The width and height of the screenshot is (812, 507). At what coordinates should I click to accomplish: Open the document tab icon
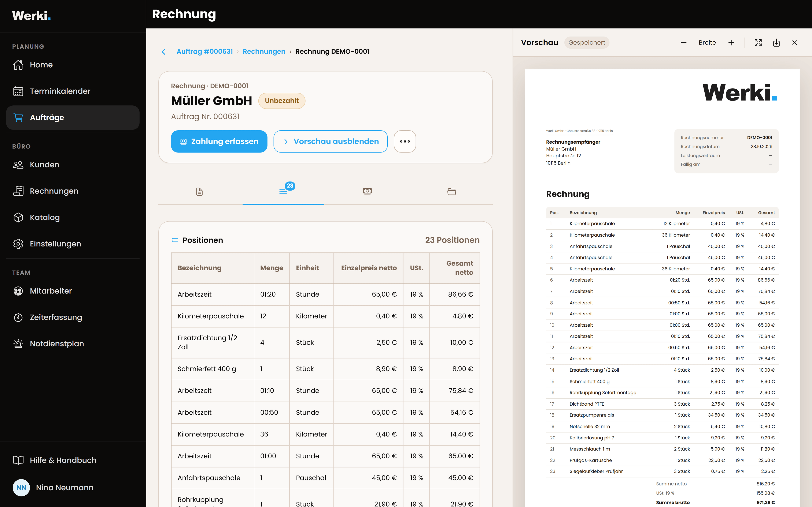click(x=199, y=191)
